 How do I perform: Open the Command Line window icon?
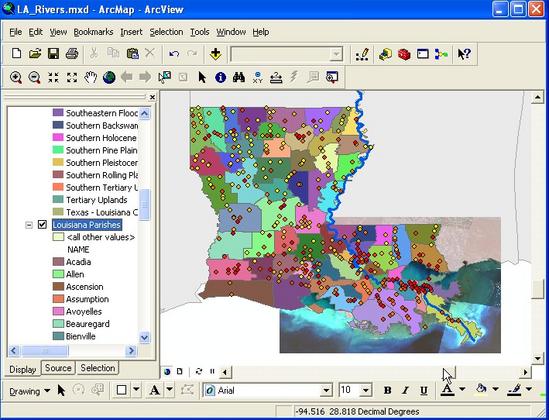coord(423,54)
